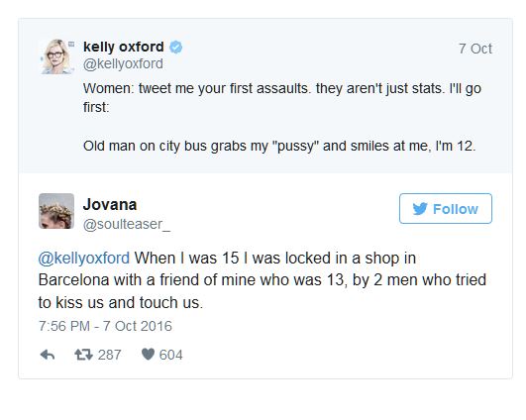Open Jovana display name link
Viewport: 526px width, 420px height.
110,204
